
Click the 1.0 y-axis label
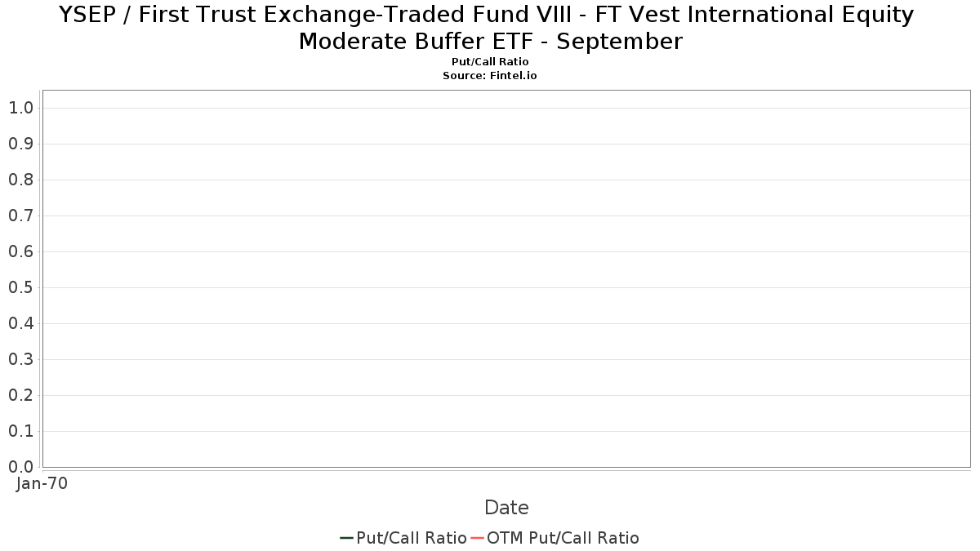[x=20, y=108]
